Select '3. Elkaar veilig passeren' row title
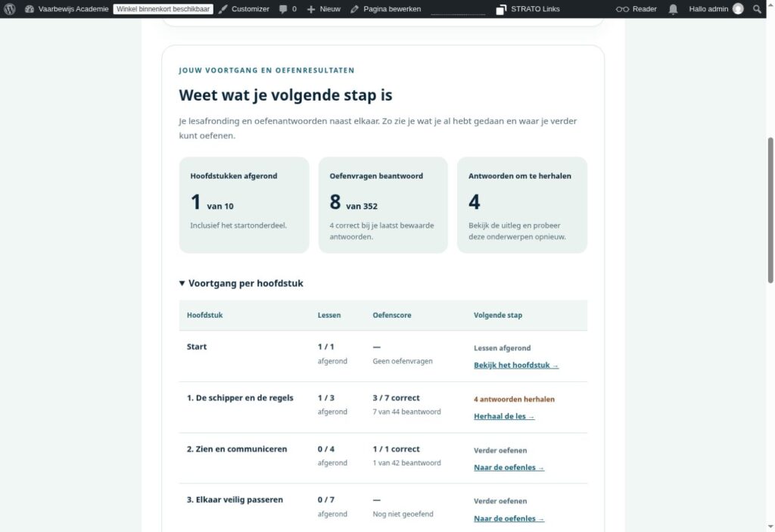Image resolution: width=775 pixels, height=532 pixels. click(x=235, y=500)
